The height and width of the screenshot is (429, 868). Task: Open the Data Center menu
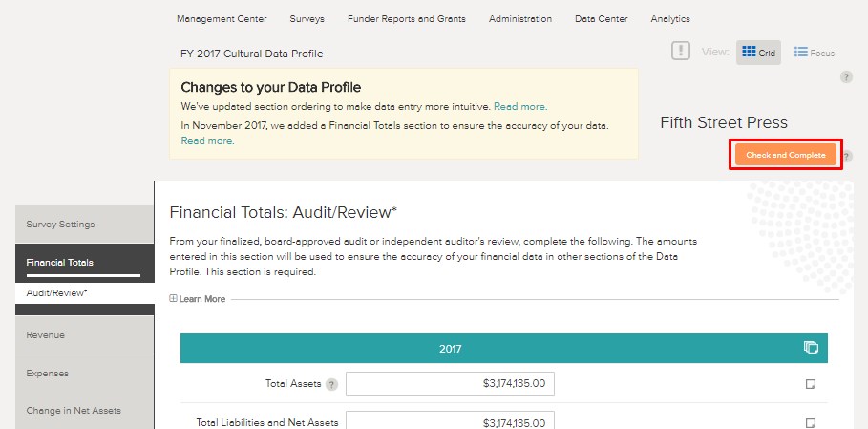pyautogui.click(x=601, y=19)
